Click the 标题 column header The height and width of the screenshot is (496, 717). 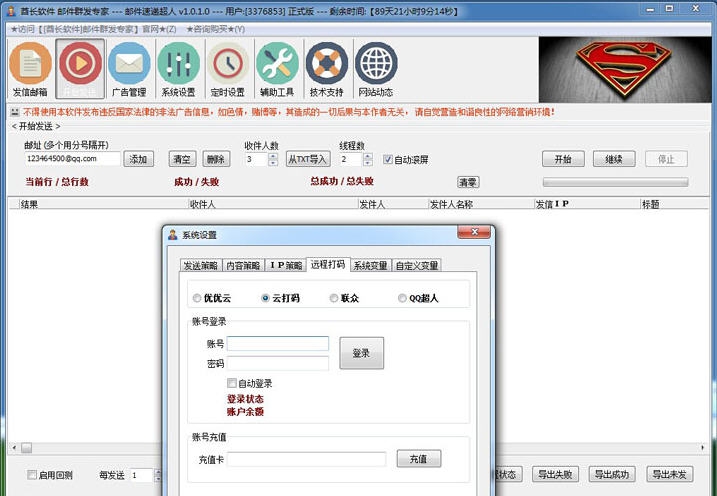[x=674, y=204]
